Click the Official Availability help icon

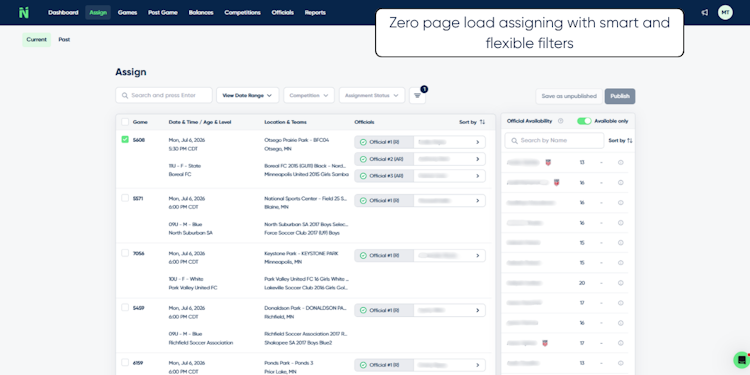coord(561,121)
